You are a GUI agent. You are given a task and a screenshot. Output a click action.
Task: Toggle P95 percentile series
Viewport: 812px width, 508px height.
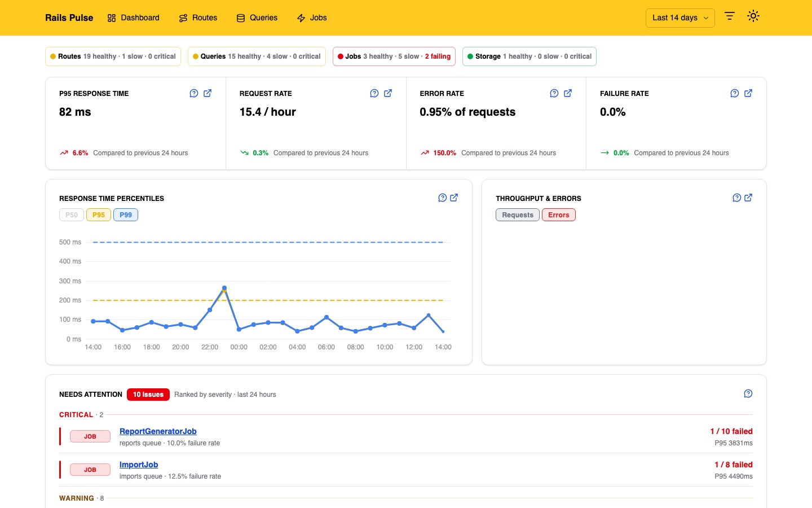pos(99,215)
